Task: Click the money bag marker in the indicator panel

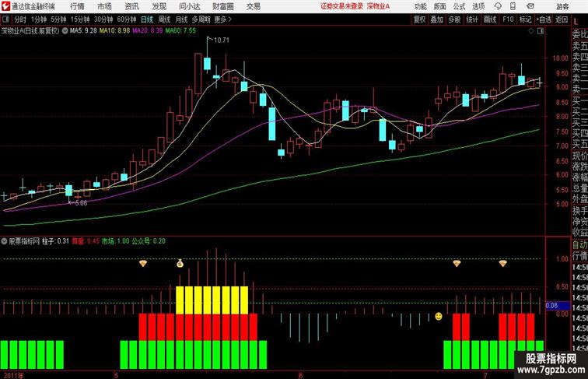Action: click(180, 263)
